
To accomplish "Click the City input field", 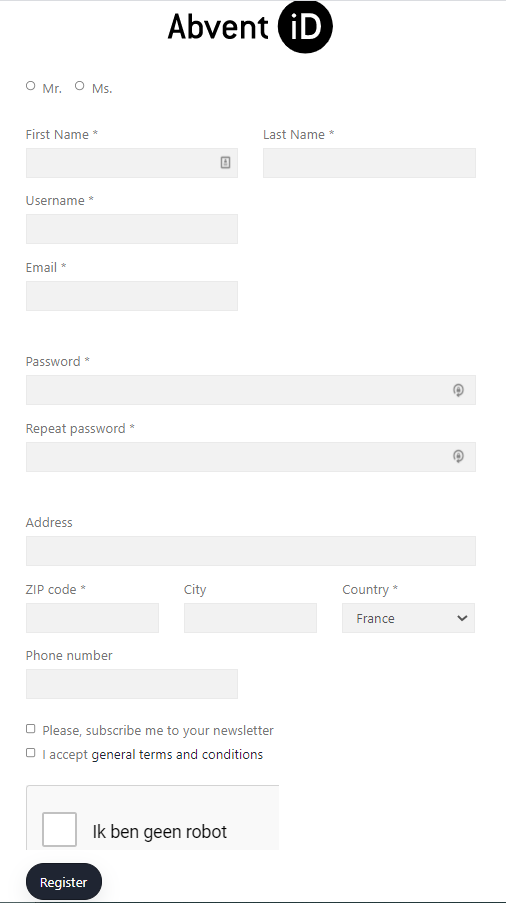I will (x=250, y=618).
